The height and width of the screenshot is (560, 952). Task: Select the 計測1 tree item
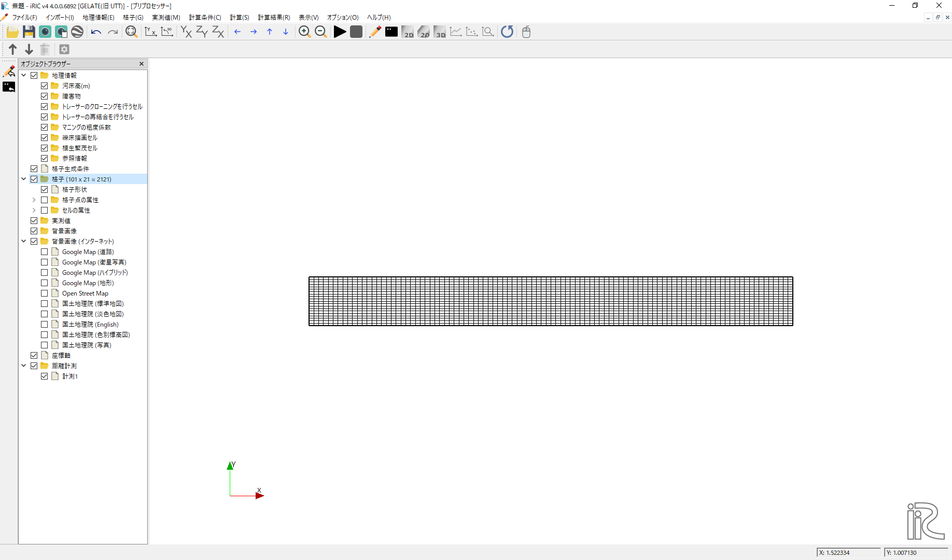coord(69,376)
